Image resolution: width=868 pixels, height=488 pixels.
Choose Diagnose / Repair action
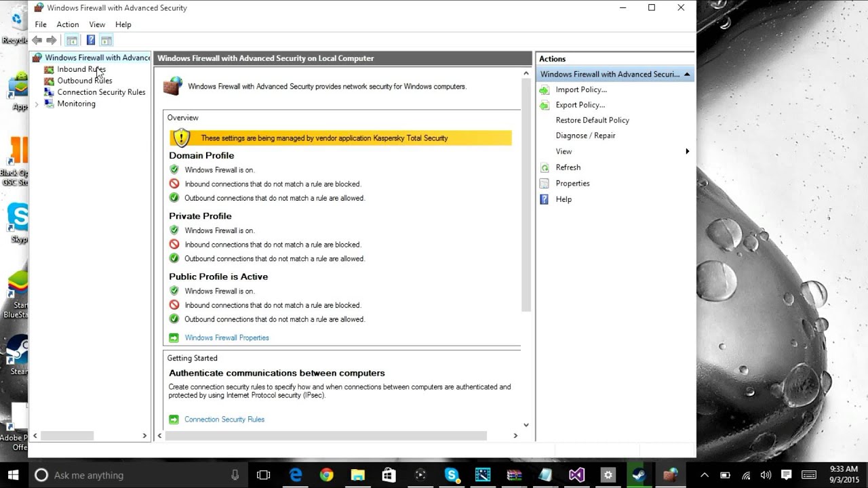pyautogui.click(x=585, y=136)
